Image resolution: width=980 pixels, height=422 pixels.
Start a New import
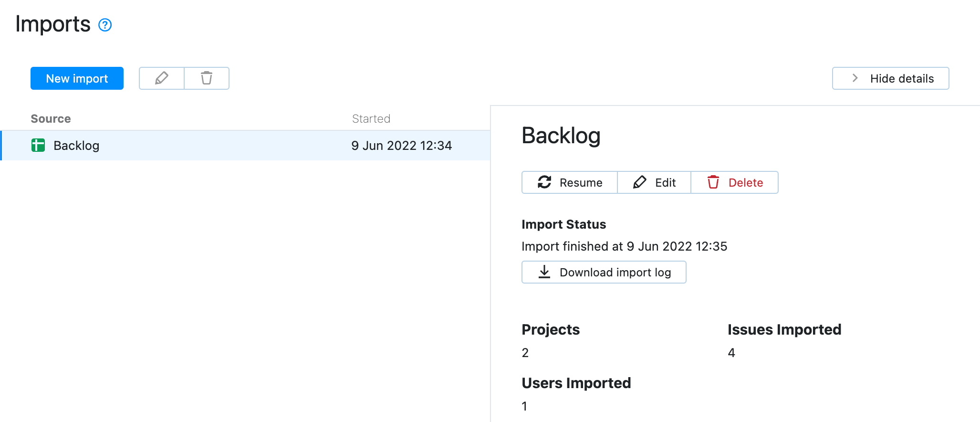pyautogui.click(x=76, y=78)
